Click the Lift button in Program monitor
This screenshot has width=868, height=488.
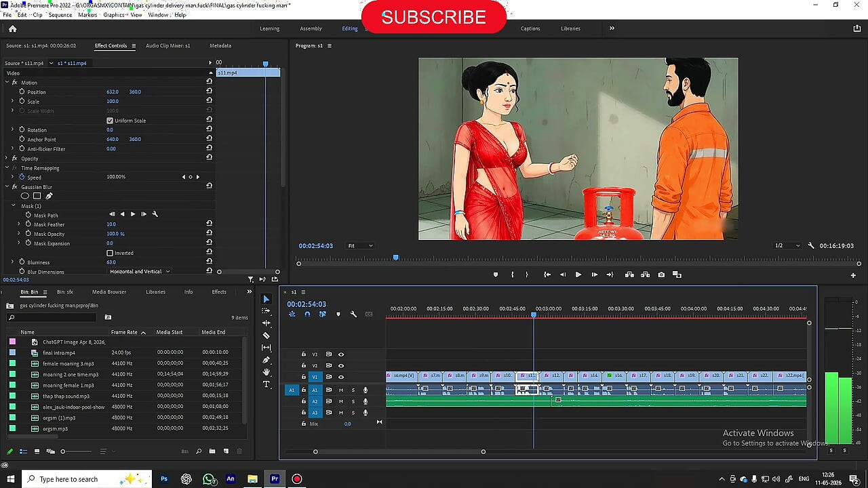629,274
